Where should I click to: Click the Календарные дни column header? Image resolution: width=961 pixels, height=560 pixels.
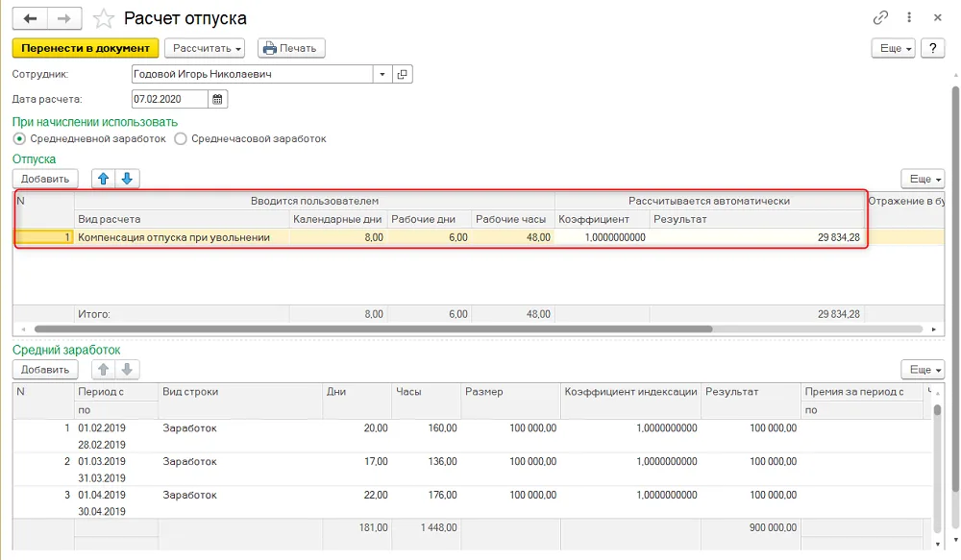(x=337, y=219)
